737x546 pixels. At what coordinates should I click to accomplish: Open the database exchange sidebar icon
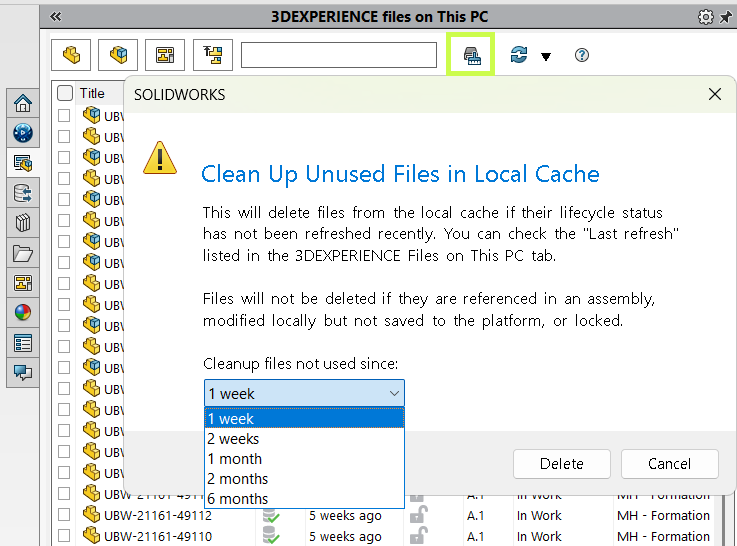(x=23, y=193)
